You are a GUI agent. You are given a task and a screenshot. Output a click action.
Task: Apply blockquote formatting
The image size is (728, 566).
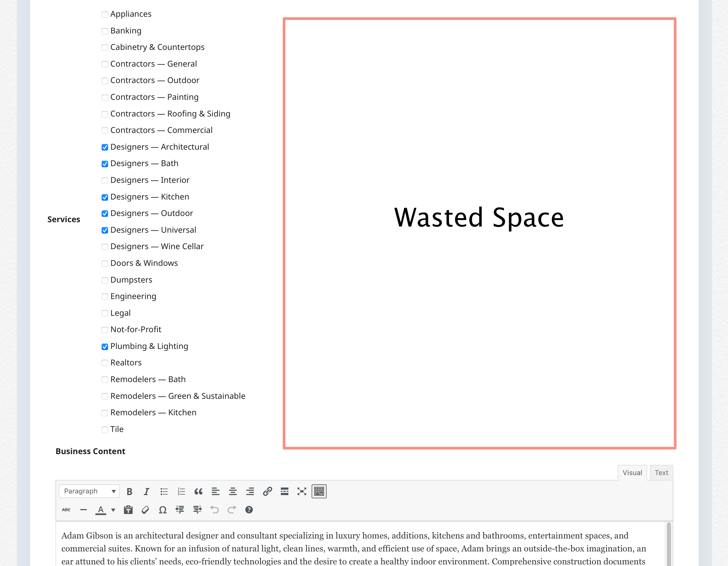(x=198, y=491)
